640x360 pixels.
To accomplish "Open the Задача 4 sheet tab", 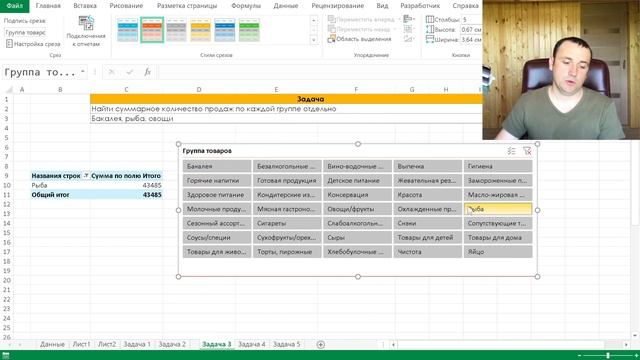I will [x=251, y=344].
